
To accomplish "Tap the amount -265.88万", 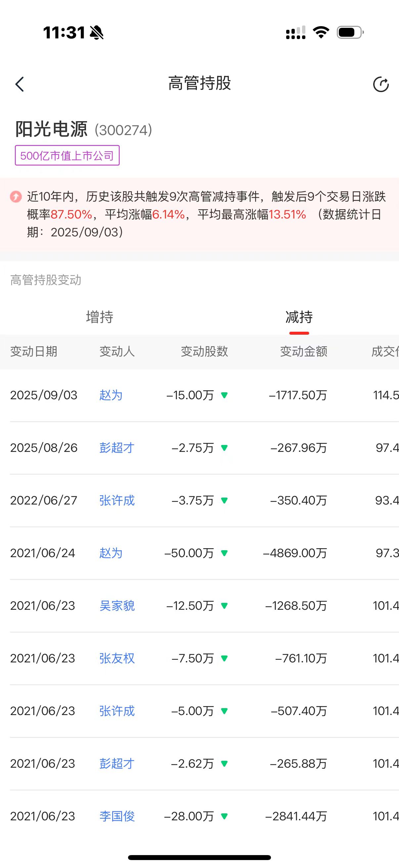I will click(x=299, y=763).
